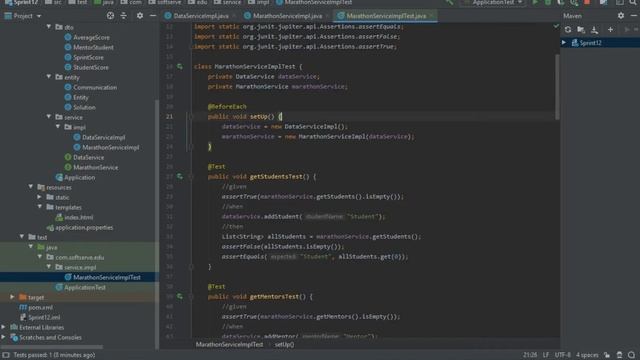Collapse the entity folder
640x360 pixels.
(x=49, y=77)
